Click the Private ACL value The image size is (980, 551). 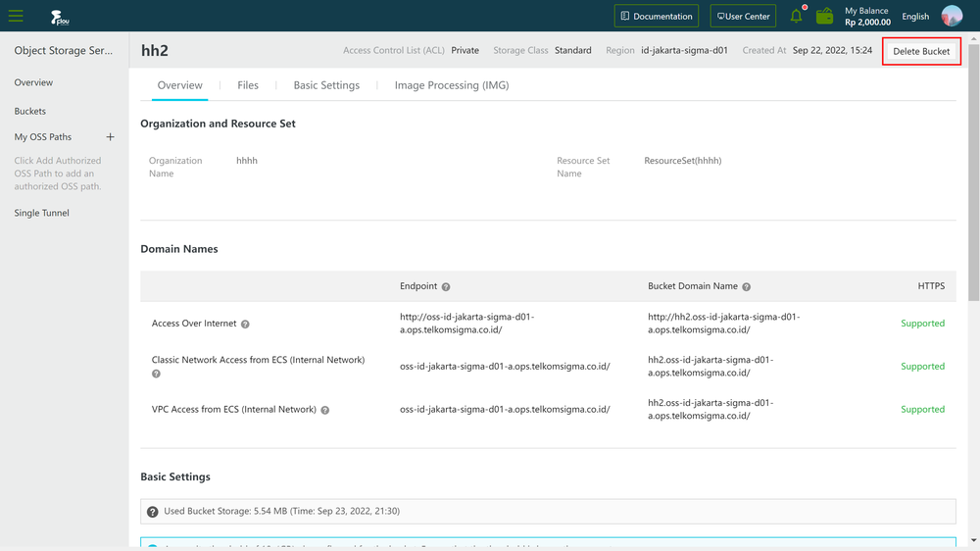(x=465, y=51)
